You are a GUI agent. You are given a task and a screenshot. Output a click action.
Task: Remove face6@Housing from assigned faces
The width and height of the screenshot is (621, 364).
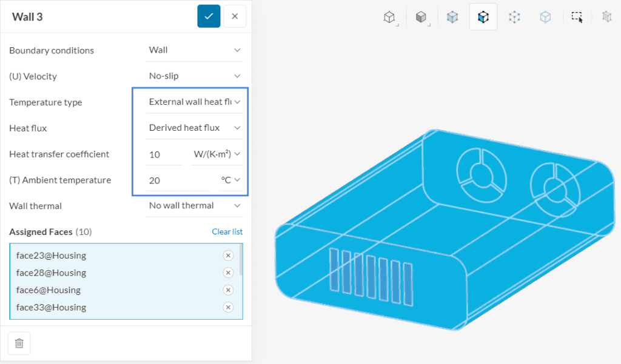[228, 290]
